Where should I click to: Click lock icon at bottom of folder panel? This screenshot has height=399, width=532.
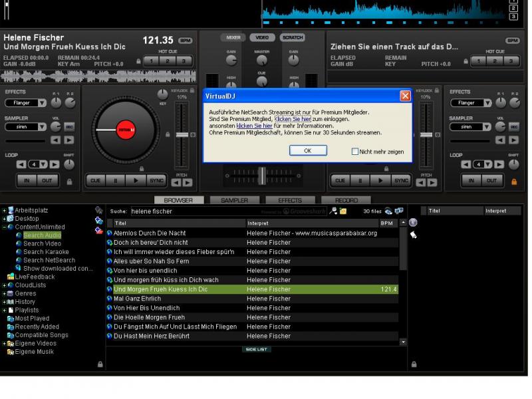(x=100, y=364)
